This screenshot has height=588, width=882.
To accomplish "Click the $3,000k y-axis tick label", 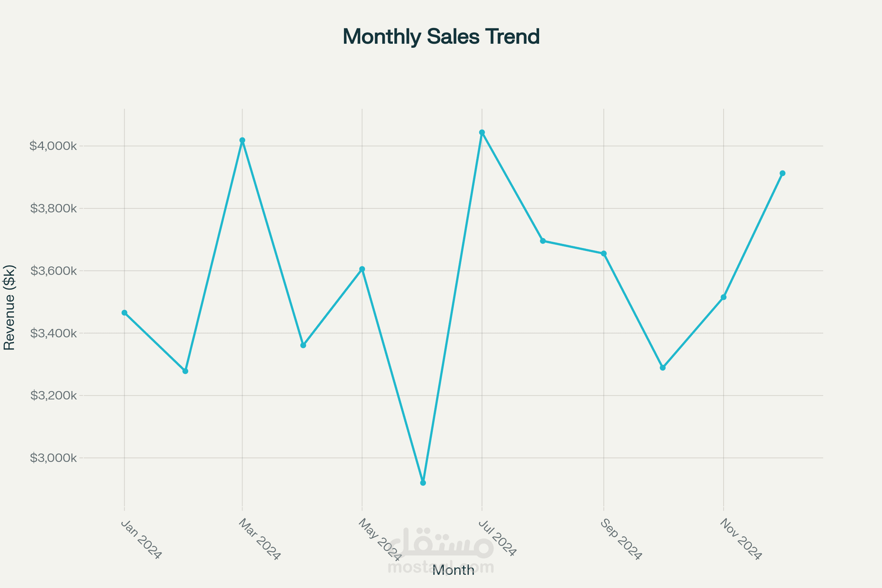I will (x=53, y=458).
